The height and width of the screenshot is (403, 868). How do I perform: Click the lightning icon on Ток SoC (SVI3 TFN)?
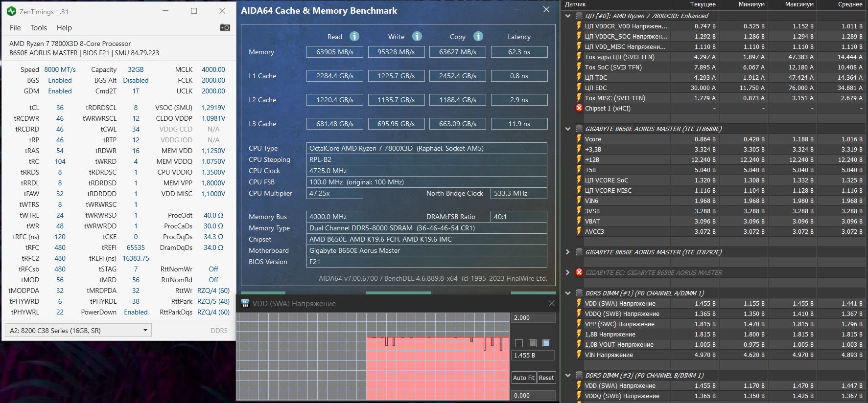point(579,67)
